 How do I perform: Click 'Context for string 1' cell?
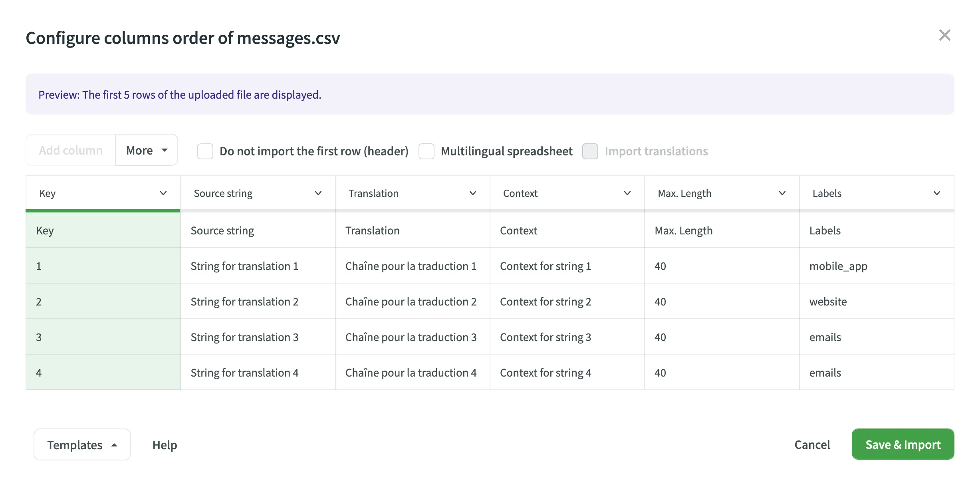567,266
